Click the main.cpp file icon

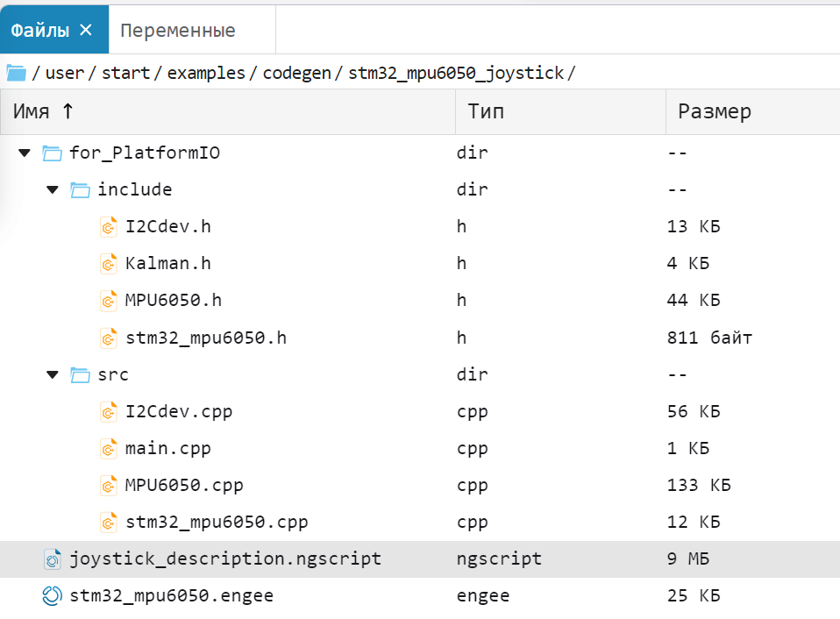[x=109, y=448]
